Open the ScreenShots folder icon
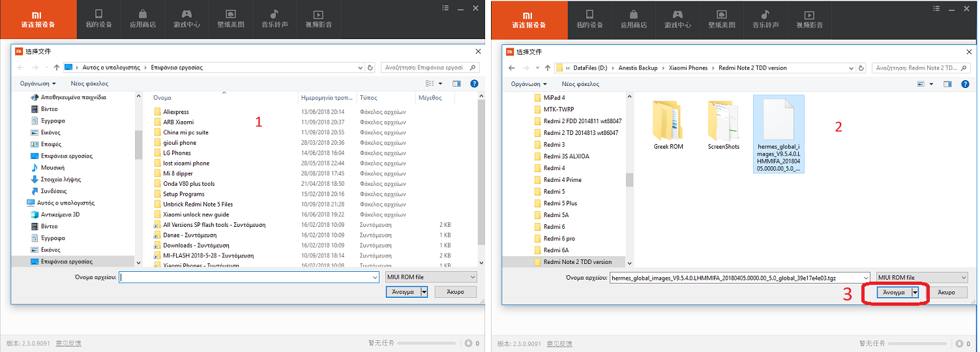 (723, 121)
